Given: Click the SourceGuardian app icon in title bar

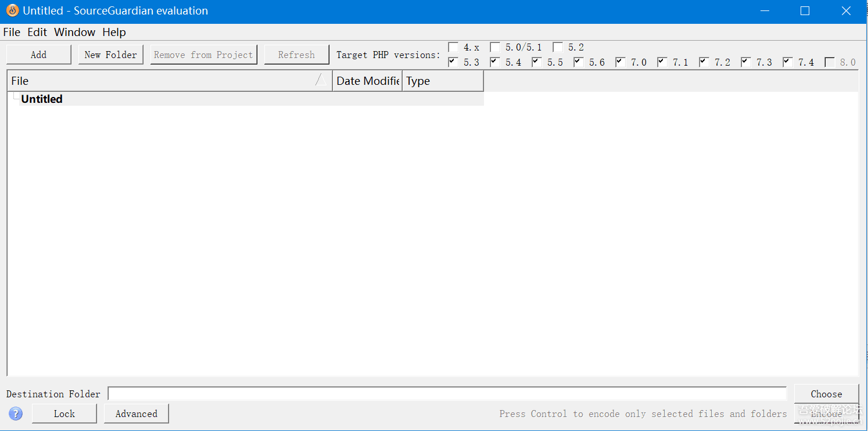Looking at the screenshot, I should [x=12, y=10].
